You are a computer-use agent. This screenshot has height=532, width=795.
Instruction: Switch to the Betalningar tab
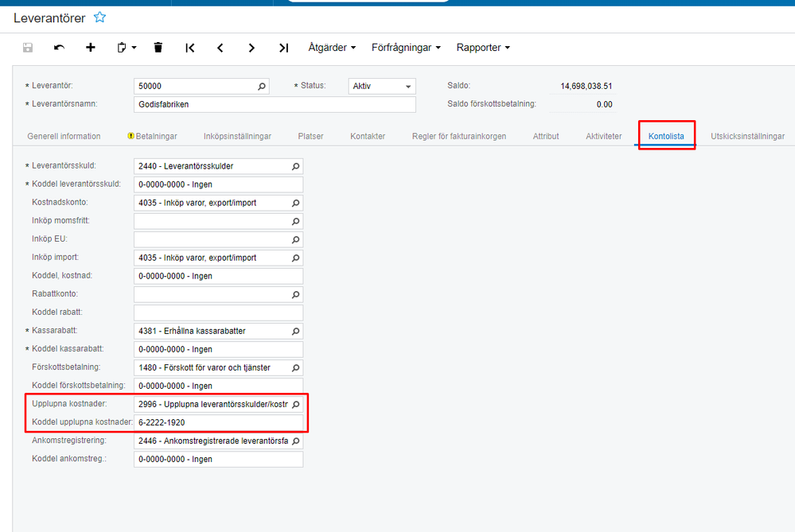[157, 136]
